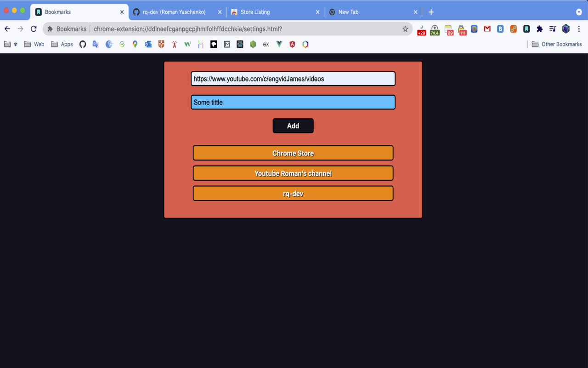Click the blue @ mail extension
588x368 pixels.
coord(474,29)
